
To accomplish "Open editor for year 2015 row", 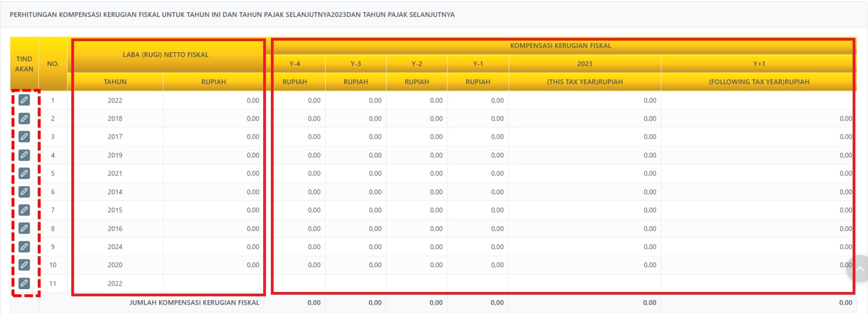I will point(24,210).
